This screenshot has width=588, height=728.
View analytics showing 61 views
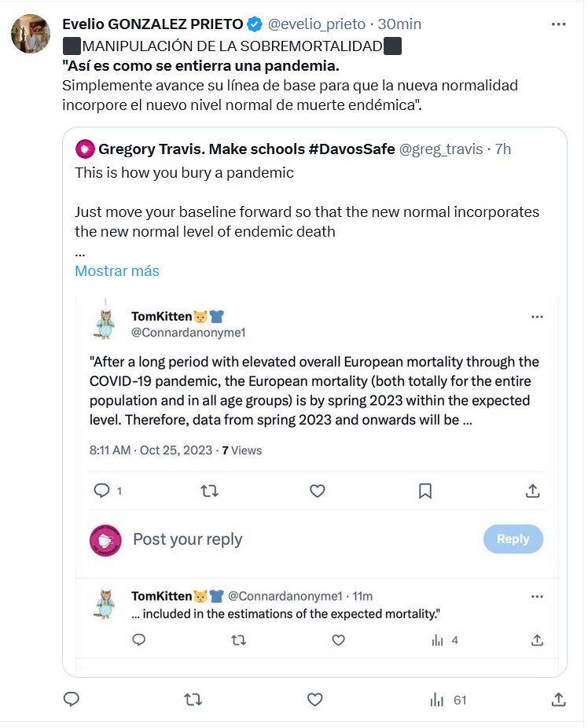(449, 699)
